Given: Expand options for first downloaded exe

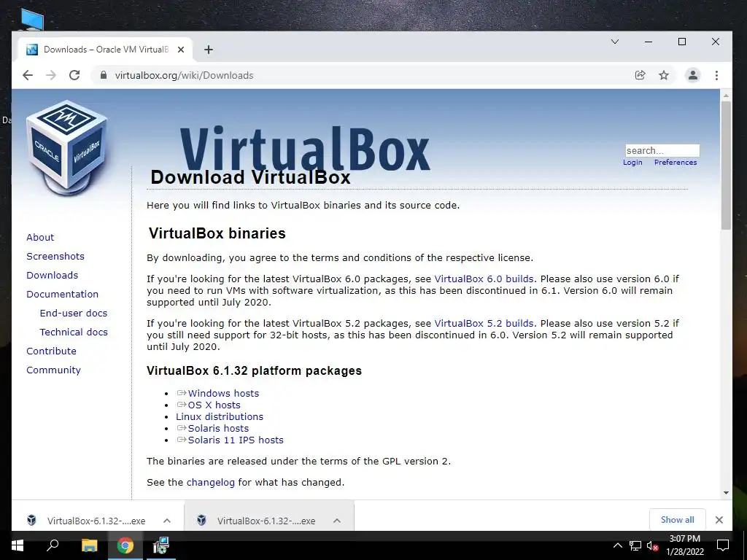Looking at the screenshot, I should click(x=167, y=521).
